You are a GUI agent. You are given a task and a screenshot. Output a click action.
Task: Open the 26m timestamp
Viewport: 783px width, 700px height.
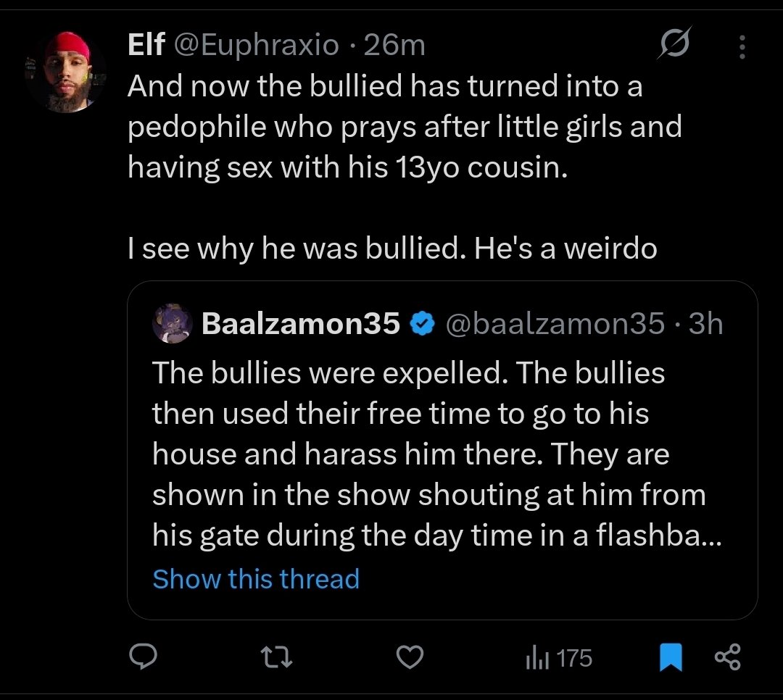pos(394,46)
